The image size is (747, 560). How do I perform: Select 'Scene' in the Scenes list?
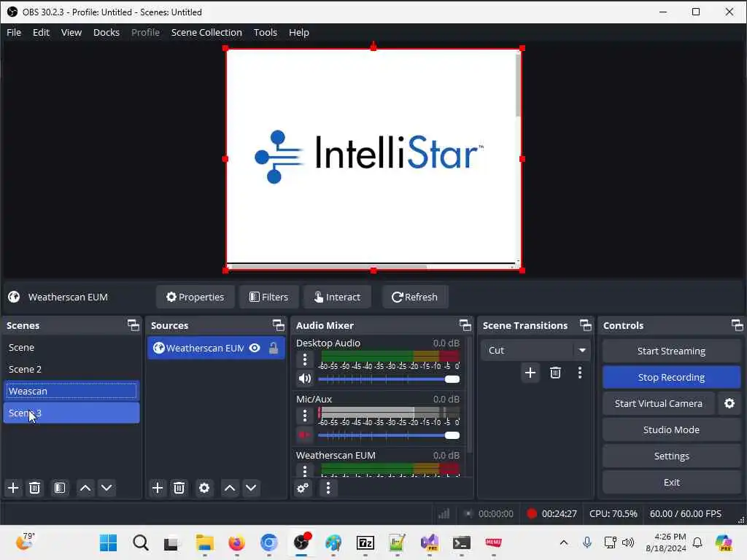(71, 348)
